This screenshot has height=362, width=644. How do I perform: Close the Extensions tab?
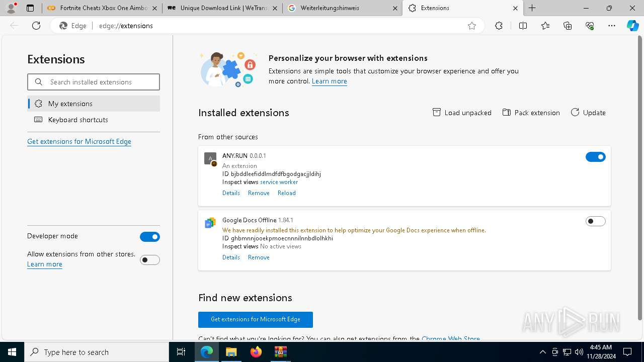(x=515, y=8)
